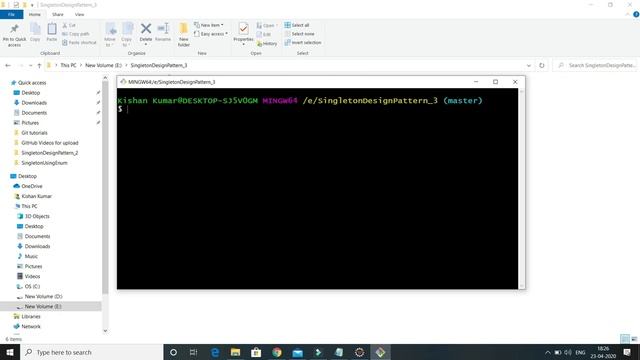Open the New item dropdown
The height and width of the screenshot is (360, 640).
(209, 25)
